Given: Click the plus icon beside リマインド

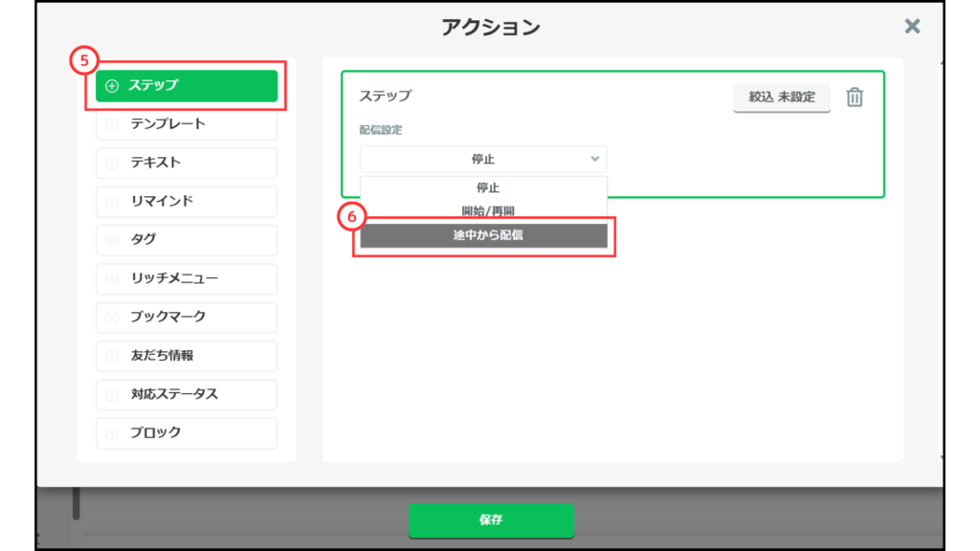Looking at the screenshot, I should tap(112, 202).
